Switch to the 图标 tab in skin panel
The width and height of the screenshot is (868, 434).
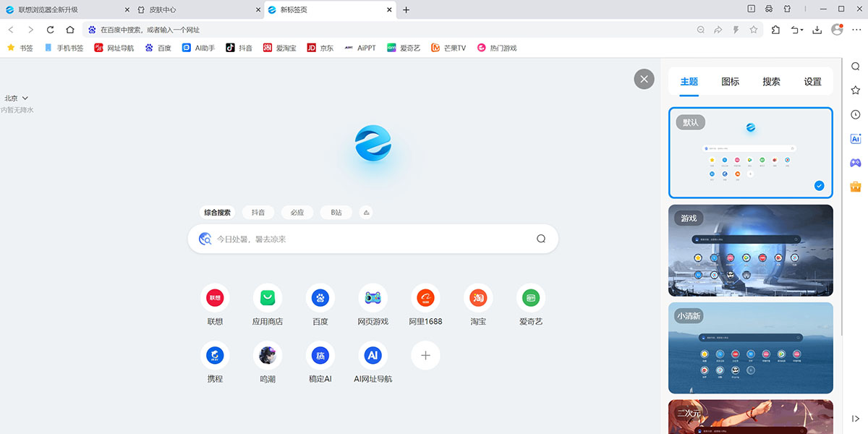pos(731,82)
